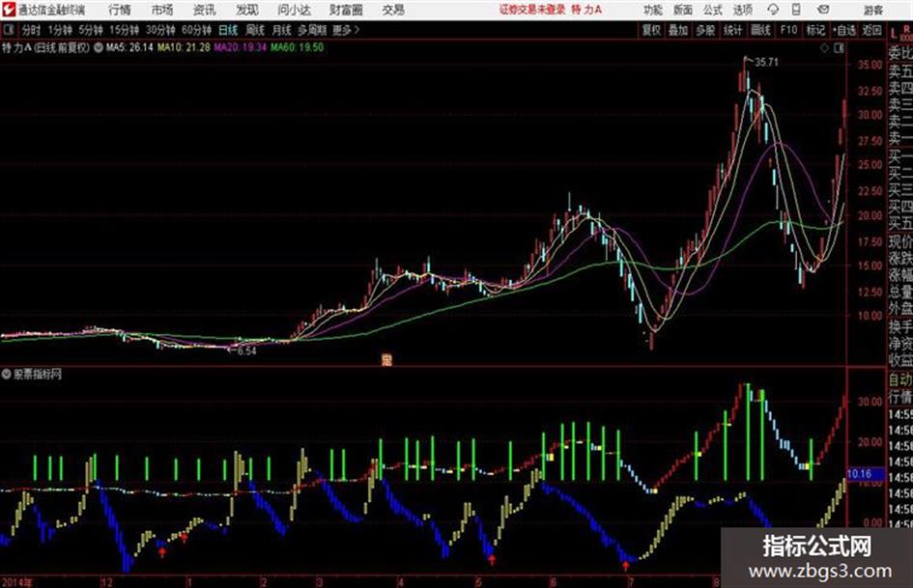Select the 周线 weekly chart tab
Image resolution: width=913 pixels, height=588 pixels.
point(255,30)
